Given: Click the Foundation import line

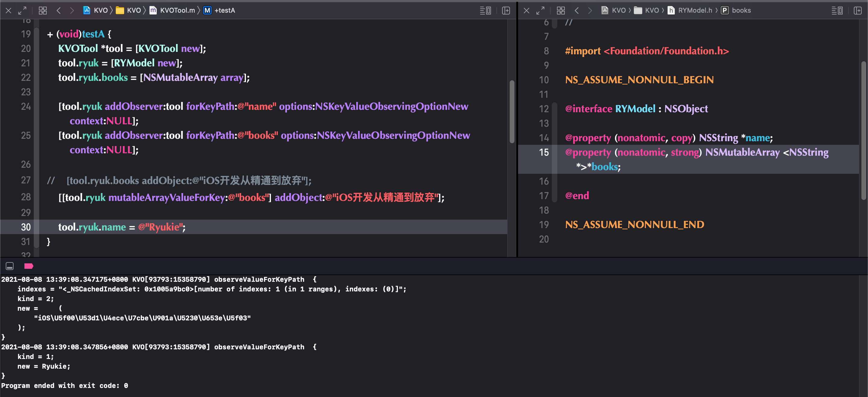Looking at the screenshot, I should pos(647,51).
